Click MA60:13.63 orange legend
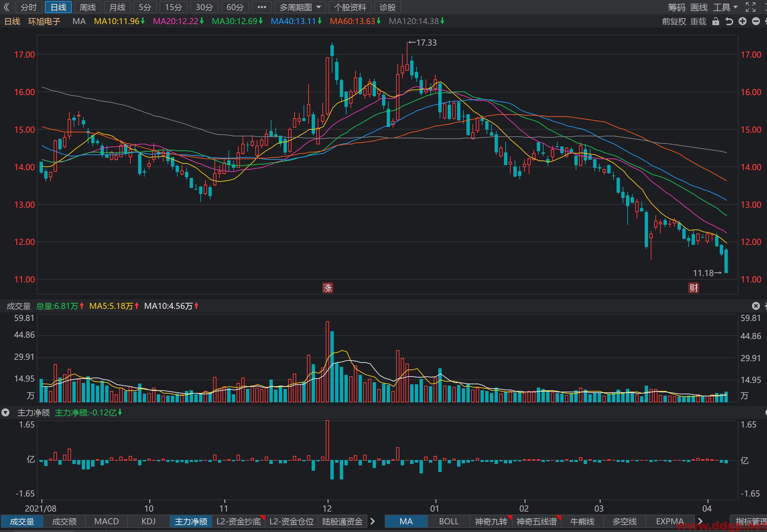The height and width of the screenshot is (532, 767). [x=355, y=21]
